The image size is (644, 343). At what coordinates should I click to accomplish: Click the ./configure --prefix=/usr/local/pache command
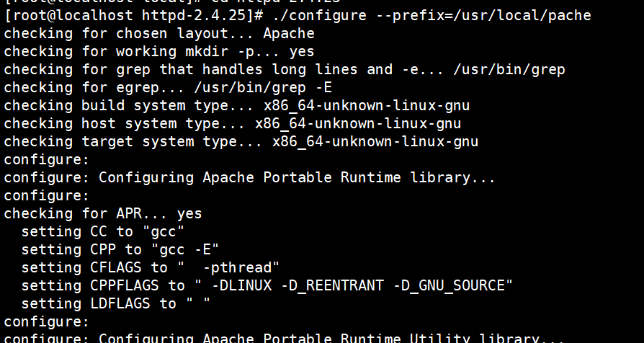pos(431,16)
